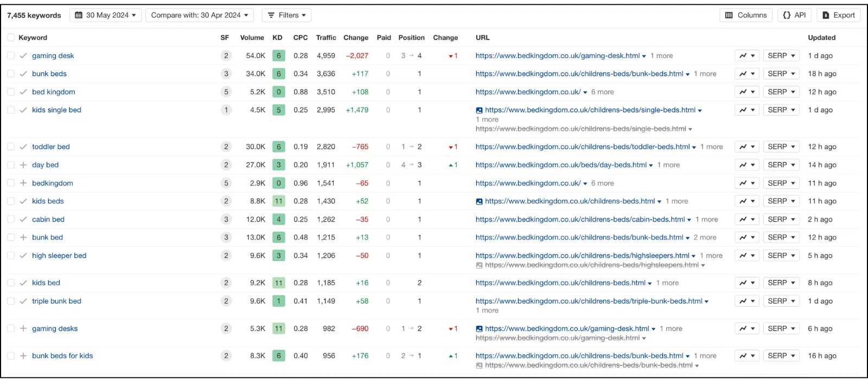Image resolution: width=868 pixels, height=380 pixels.
Task: Tick the checkbox for high sleeper bed
Action: point(11,256)
